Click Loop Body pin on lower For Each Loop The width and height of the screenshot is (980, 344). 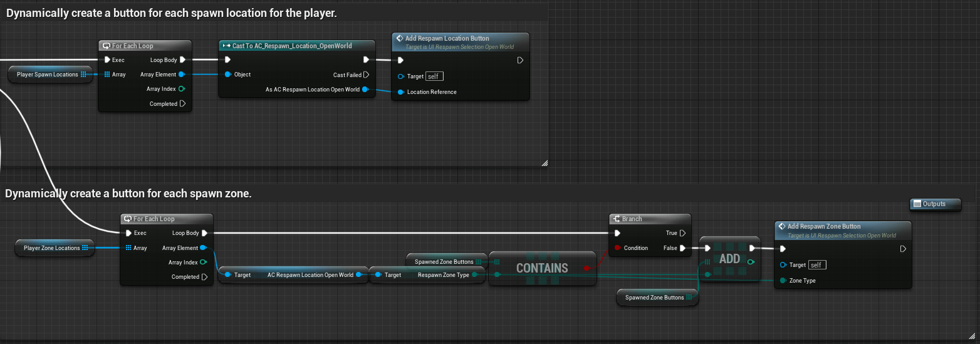pyautogui.click(x=204, y=233)
